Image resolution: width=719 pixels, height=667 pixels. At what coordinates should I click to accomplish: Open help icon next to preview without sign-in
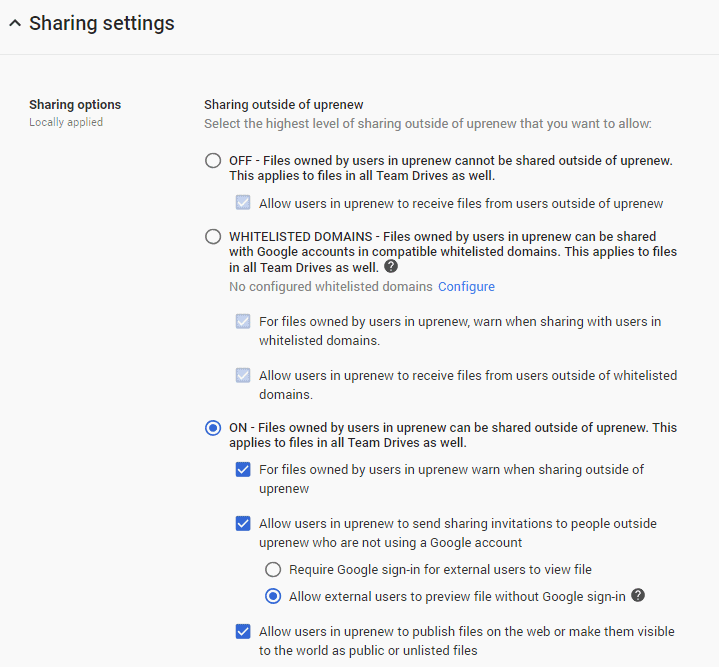(638, 595)
